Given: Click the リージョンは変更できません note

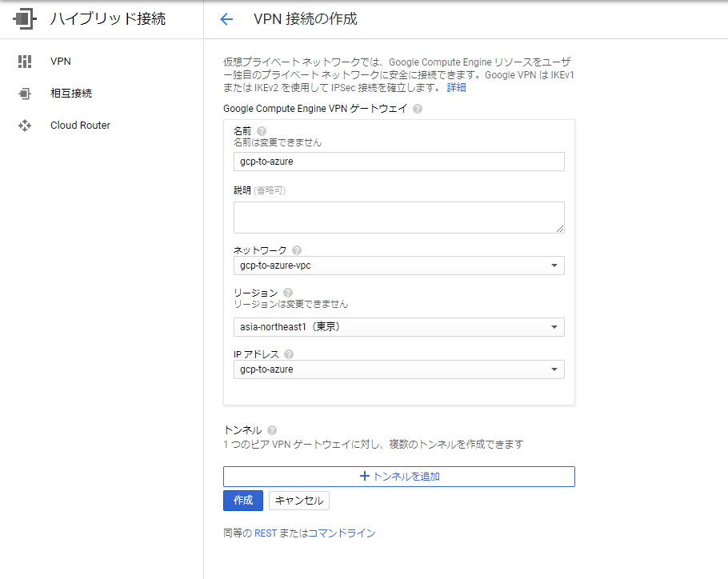Looking at the screenshot, I should pos(290,305).
